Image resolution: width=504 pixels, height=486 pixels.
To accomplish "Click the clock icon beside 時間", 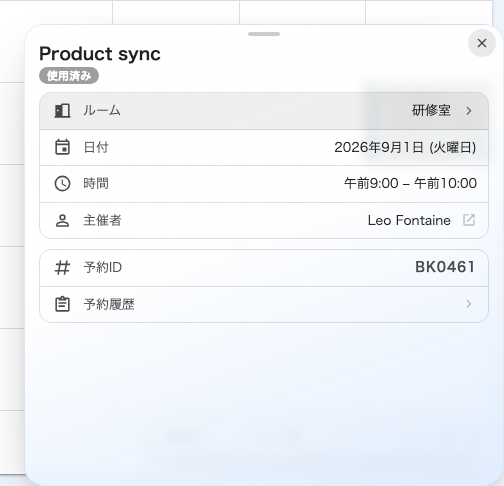I will [62, 184].
